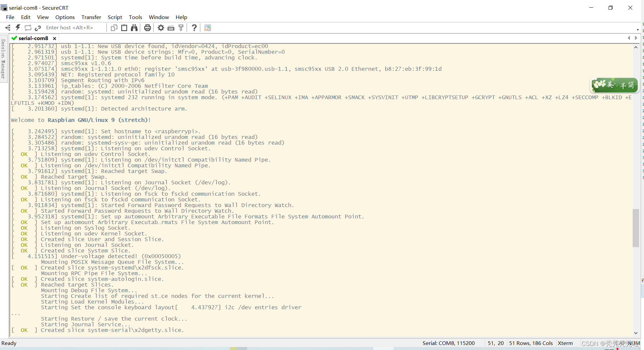Restore down the SecureCRT window

(611, 8)
